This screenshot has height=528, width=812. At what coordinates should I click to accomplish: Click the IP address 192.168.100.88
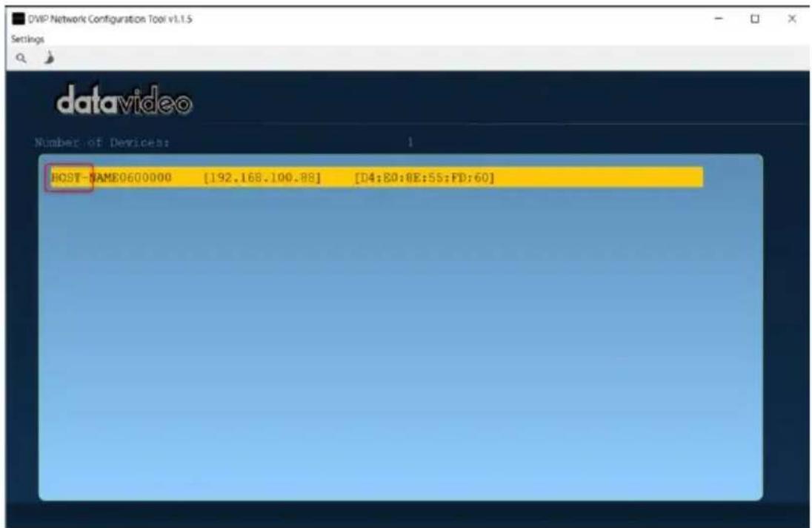tap(262, 178)
